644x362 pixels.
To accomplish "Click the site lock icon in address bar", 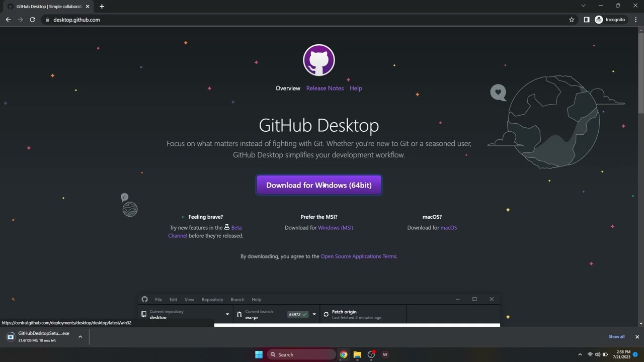I will coord(47,20).
